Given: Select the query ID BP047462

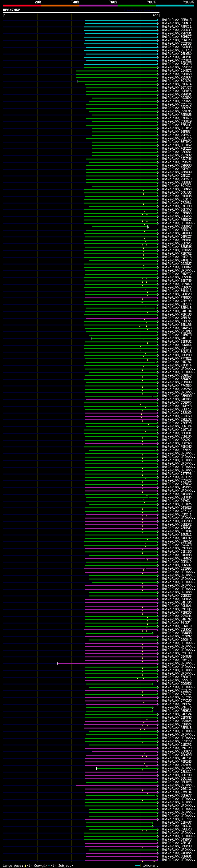Looking at the screenshot, I should coord(11,10).
